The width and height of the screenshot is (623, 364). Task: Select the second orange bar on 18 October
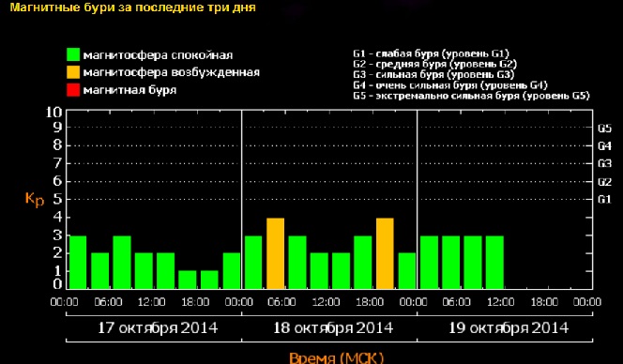tap(385, 253)
